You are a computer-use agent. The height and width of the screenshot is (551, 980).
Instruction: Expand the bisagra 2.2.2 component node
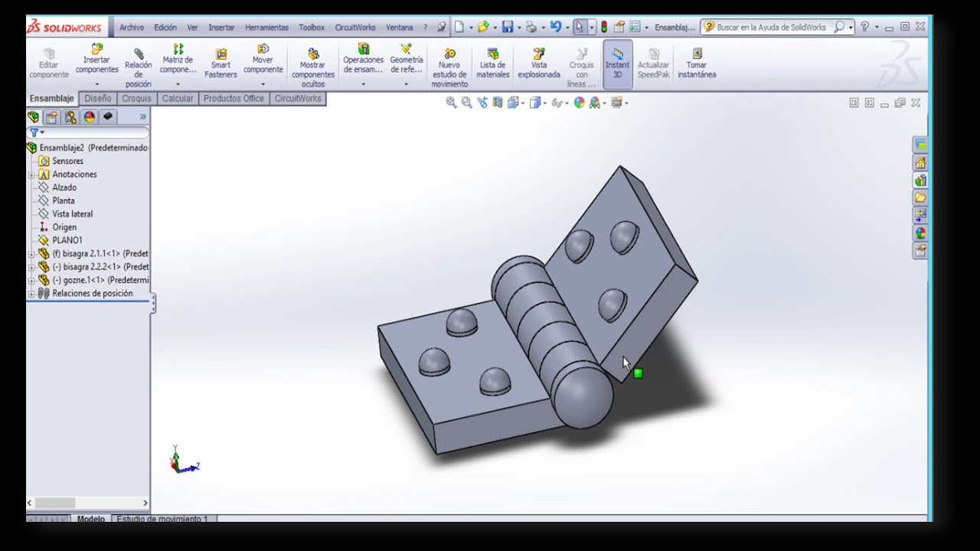(x=31, y=267)
